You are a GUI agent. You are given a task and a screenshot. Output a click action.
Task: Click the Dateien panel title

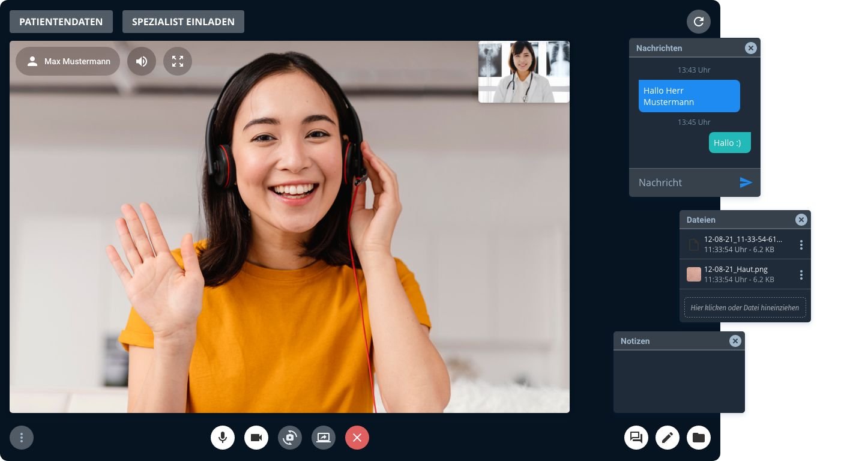[x=701, y=220]
